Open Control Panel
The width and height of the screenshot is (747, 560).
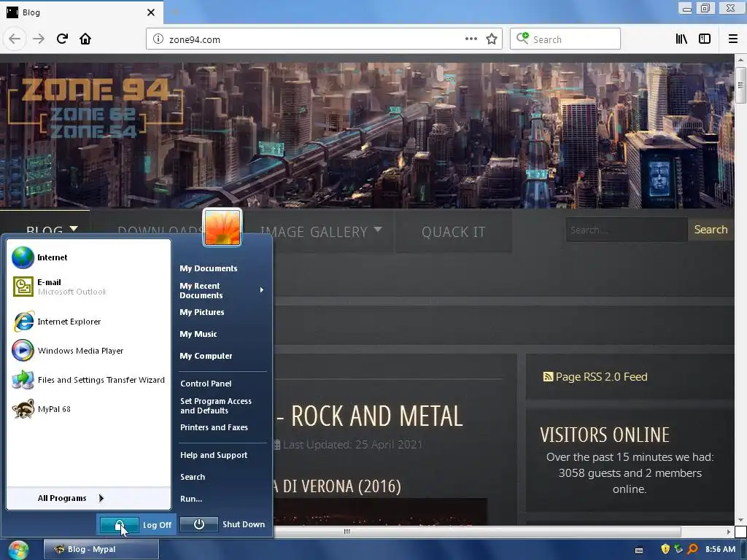(x=206, y=384)
